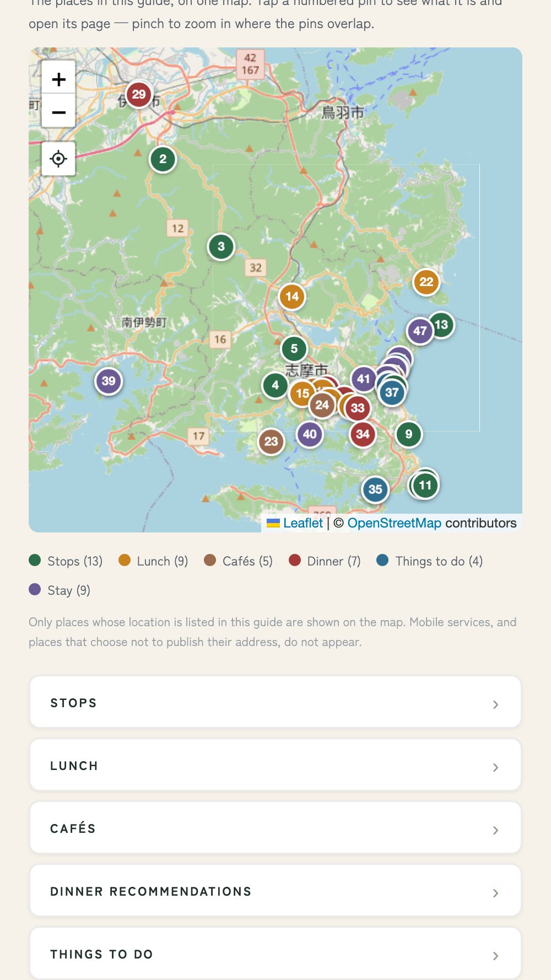551x980 pixels.
Task: Tap blue things-to-do pin number 35
Action: pyautogui.click(x=375, y=489)
